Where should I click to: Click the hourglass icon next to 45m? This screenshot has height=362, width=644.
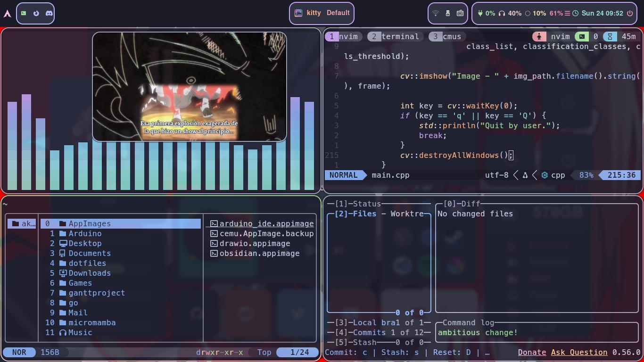610,36
